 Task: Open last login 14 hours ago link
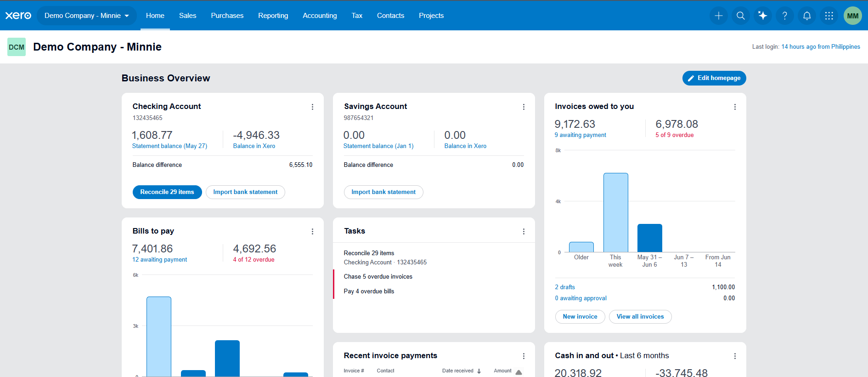[x=821, y=47]
